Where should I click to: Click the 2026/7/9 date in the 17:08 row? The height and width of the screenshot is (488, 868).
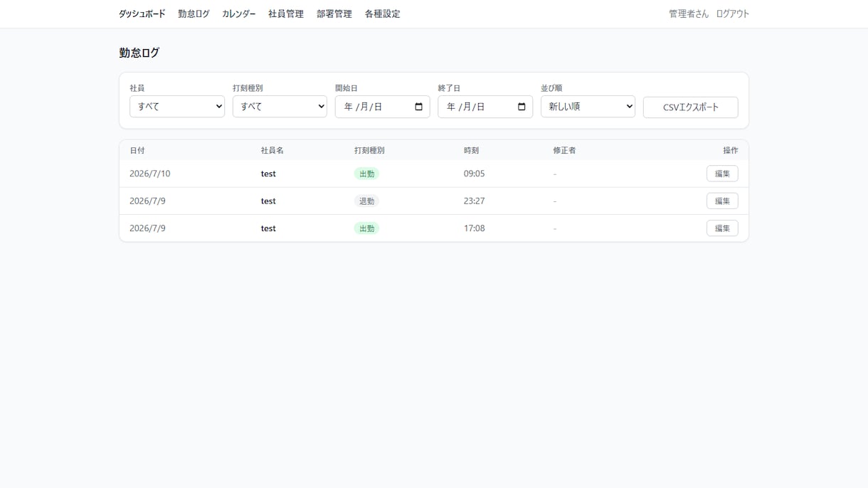click(x=147, y=228)
